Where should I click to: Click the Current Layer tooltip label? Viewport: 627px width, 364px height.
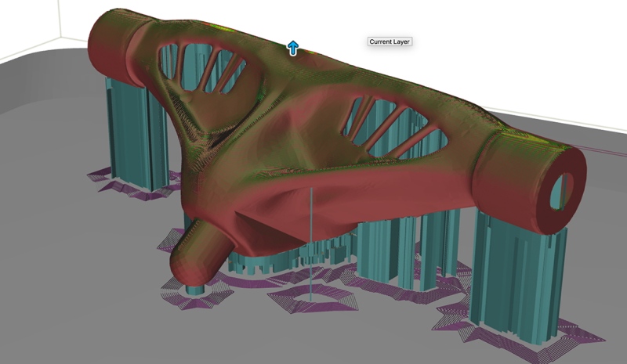pos(390,41)
